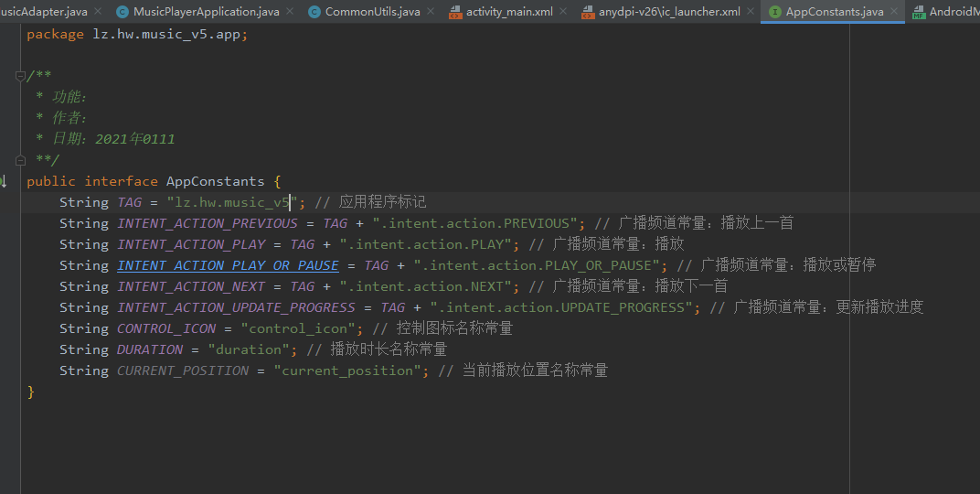Click CONTROL_ICON constant name

coord(166,328)
